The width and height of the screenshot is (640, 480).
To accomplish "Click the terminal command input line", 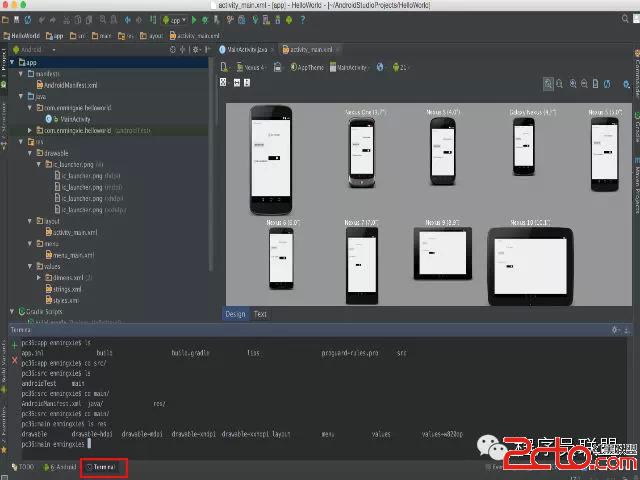I will tap(90, 443).
